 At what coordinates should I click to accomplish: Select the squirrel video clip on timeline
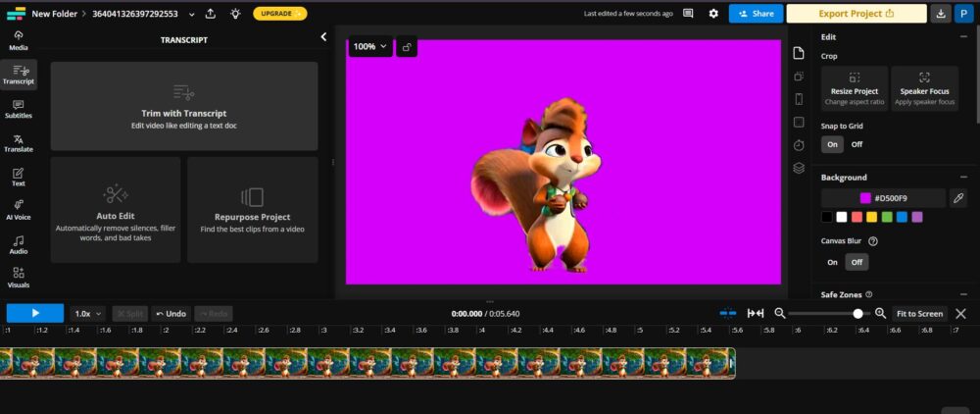pos(367,363)
